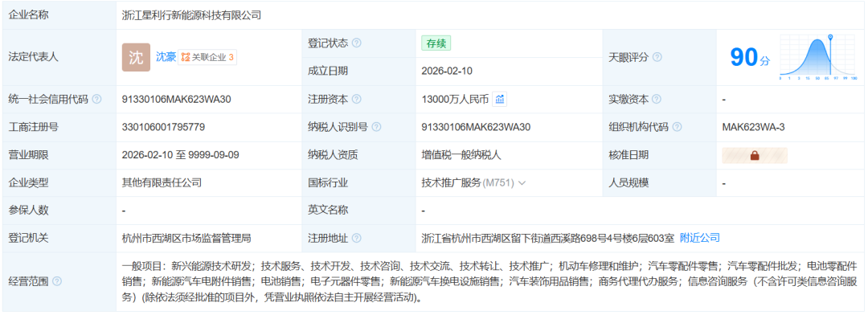Click the 核准日期 label
This screenshot has height=315, width=868.
(x=628, y=155)
